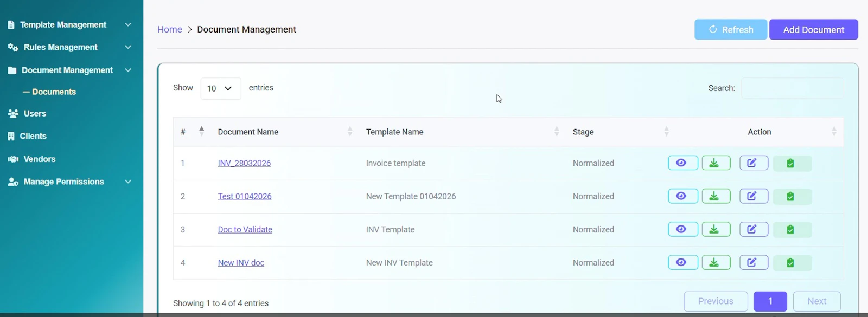Image resolution: width=868 pixels, height=317 pixels.
Task: Open INV_28032026 document link
Action: pyautogui.click(x=244, y=163)
